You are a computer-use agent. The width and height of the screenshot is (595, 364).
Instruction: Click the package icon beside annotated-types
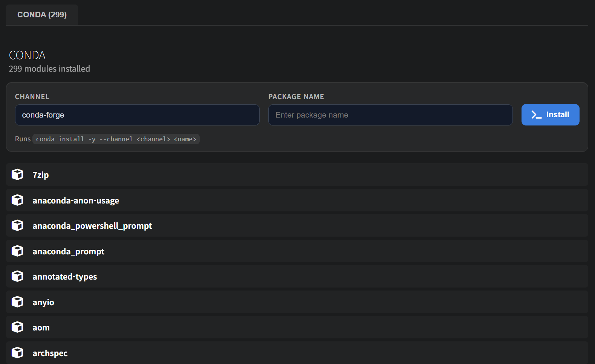(x=17, y=276)
